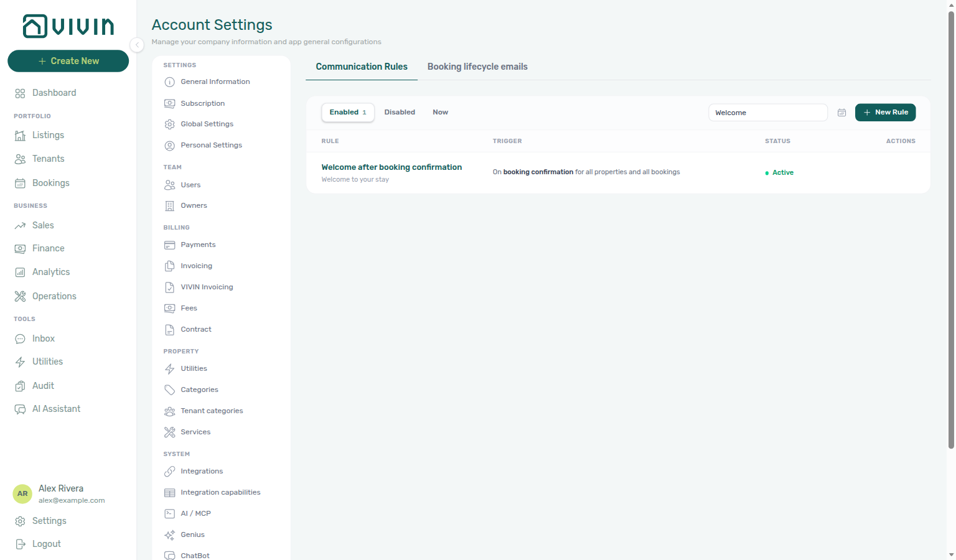Click the VIVIN logo
The image size is (956, 560).
click(x=68, y=26)
